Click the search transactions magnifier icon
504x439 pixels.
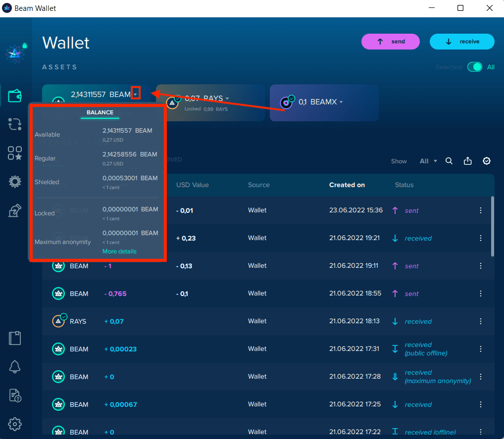(x=449, y=161)
